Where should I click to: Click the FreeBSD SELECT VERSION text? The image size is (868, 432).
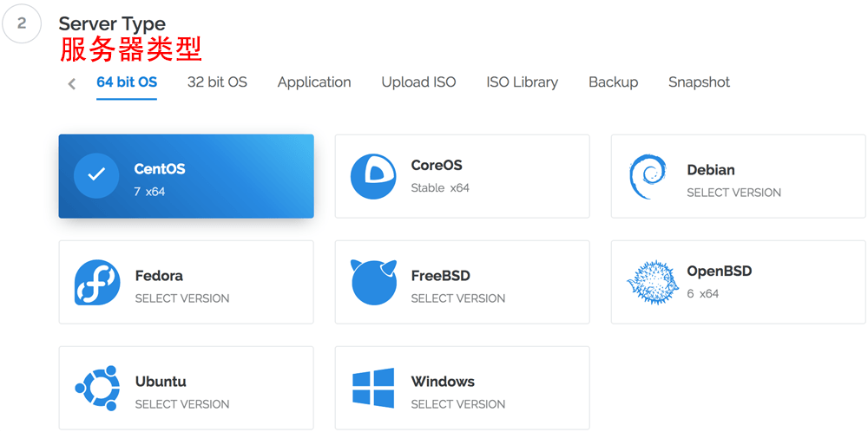(x=457, y=298)
